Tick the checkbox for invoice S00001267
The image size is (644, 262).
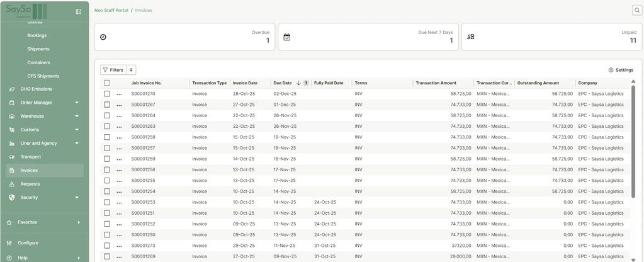tap(107, 105)
